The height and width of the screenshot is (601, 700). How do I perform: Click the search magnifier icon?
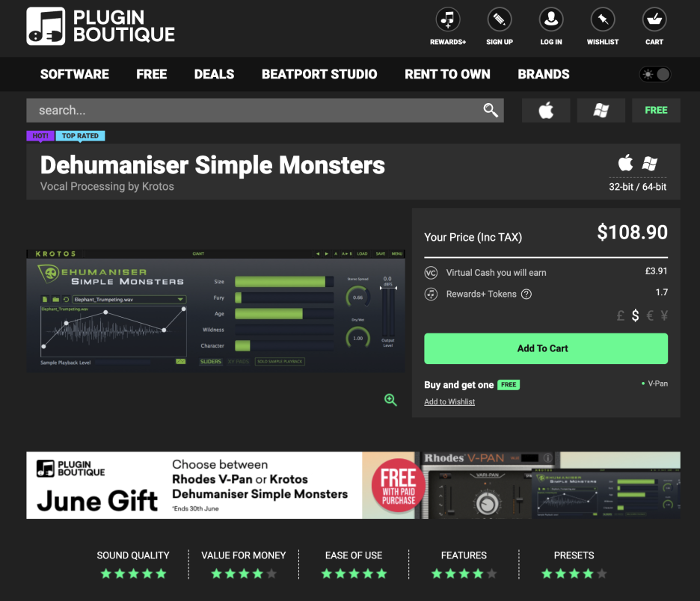(490, 110)
